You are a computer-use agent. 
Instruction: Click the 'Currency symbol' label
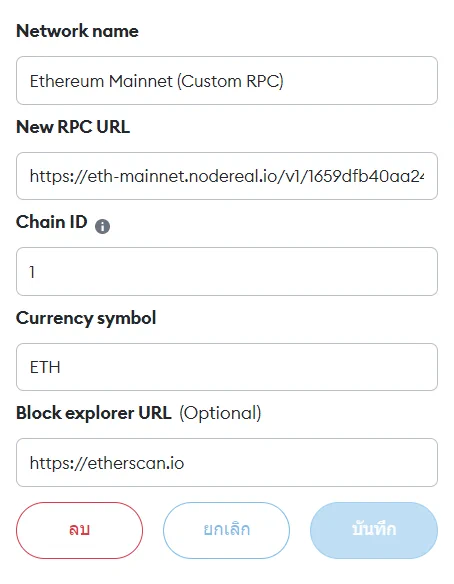(x=86, y=318)
